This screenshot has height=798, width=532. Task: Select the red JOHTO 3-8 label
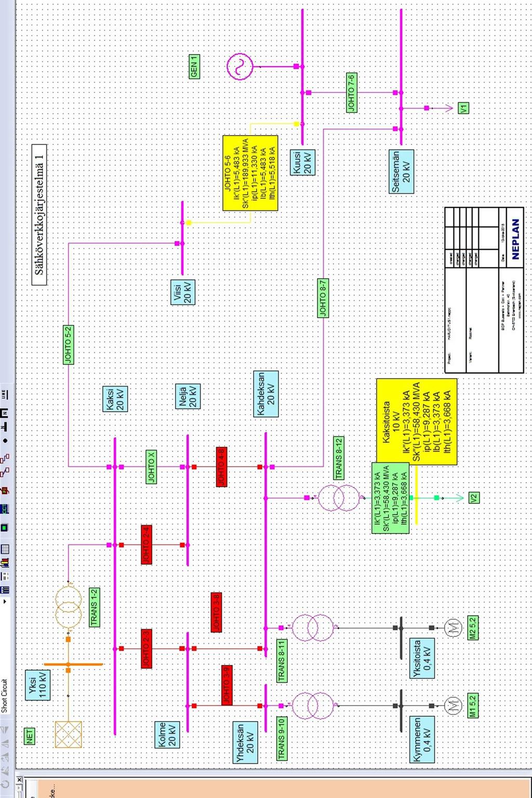click(x=216, y=612)
